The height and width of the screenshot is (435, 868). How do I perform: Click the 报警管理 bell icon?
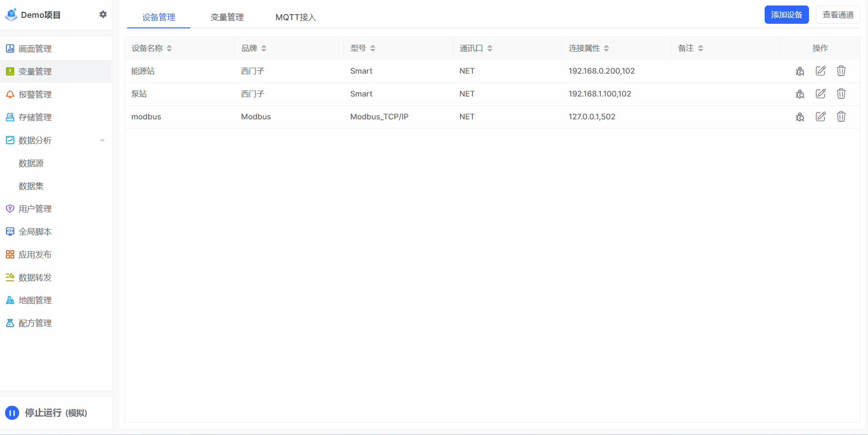10,94
